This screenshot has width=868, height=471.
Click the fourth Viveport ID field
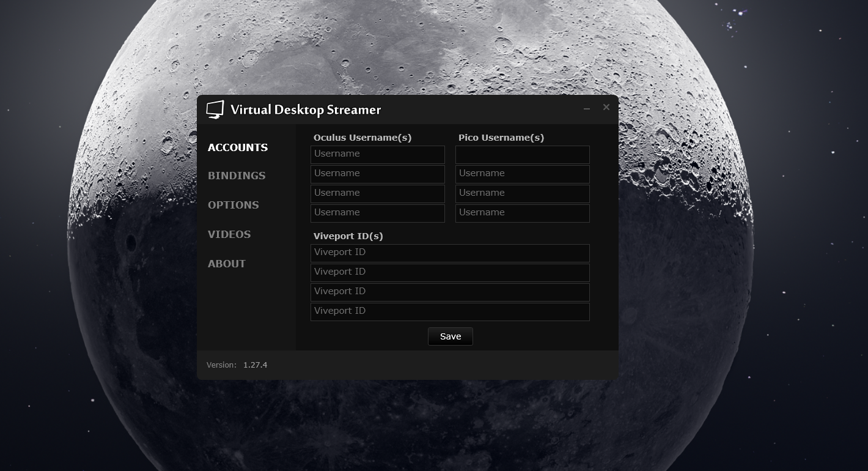pos(450,311)
